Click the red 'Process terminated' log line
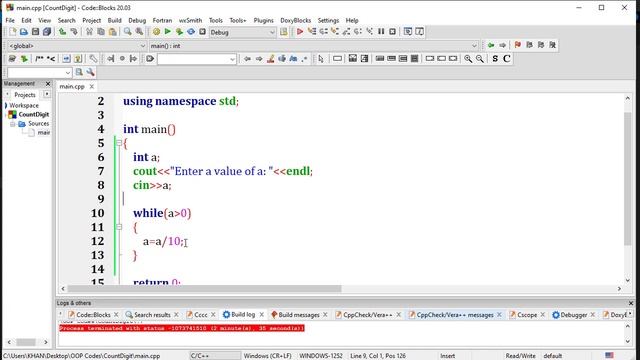 click(x=182, y=328)
